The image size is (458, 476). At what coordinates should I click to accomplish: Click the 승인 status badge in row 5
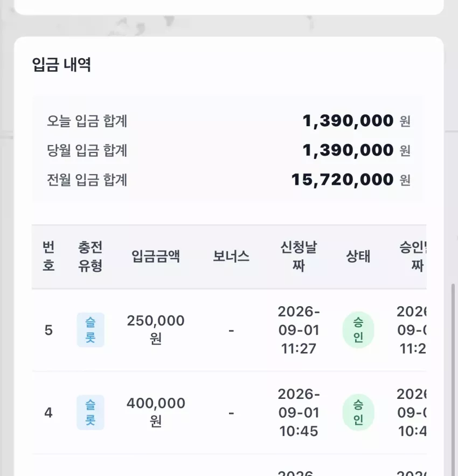point(358,330)
